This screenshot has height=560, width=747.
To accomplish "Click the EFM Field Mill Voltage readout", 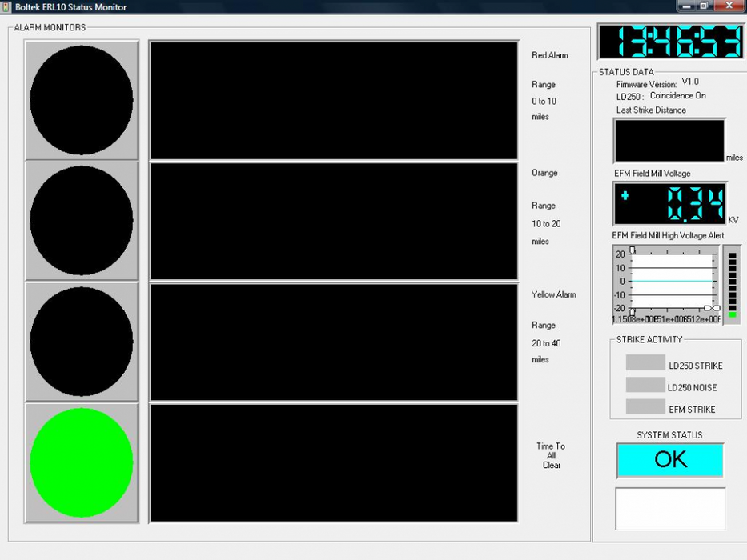I will click(669, 203).
